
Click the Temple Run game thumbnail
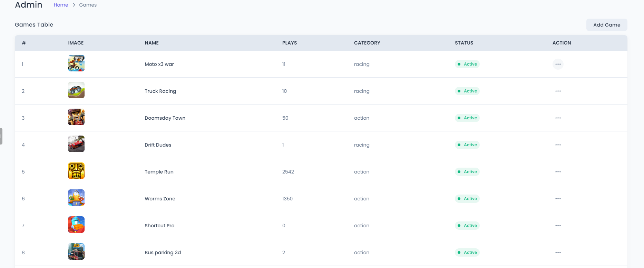(76, 171)
